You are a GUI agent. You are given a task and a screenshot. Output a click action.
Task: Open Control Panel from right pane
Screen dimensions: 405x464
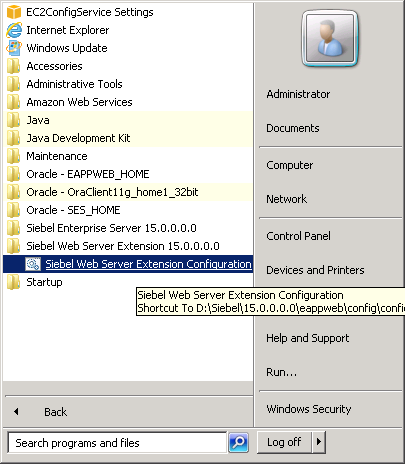coord(298,236)
